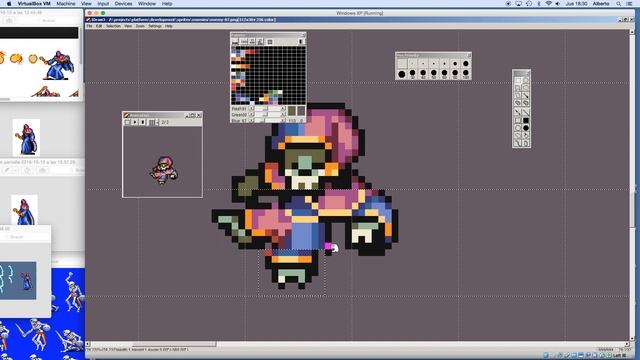Open the Zoom menu
The image size is (640, 360).
click(140, 26)
